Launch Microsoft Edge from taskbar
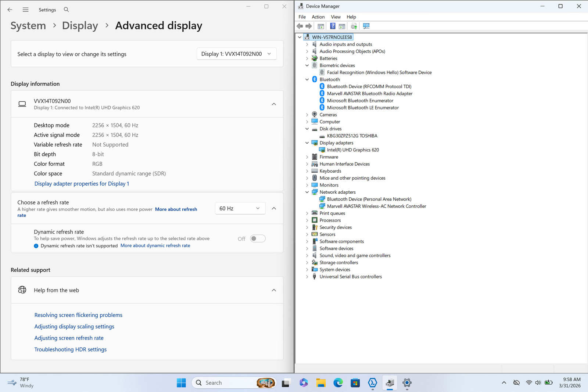The image size is (588, 392). point(338,383)
